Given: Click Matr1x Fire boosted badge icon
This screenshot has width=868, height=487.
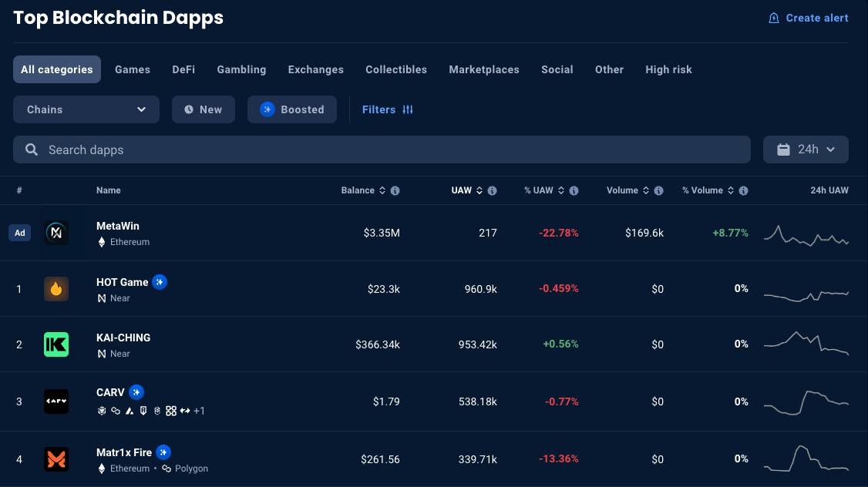Looking at the screenshot, I should tap(163, 452).
